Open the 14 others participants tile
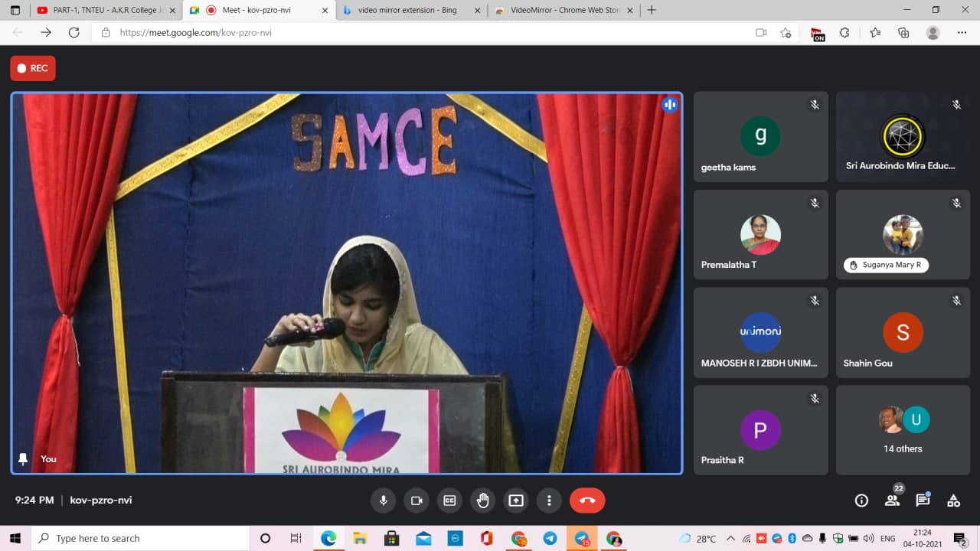980x551 pixels. click(x=903, y=430)
